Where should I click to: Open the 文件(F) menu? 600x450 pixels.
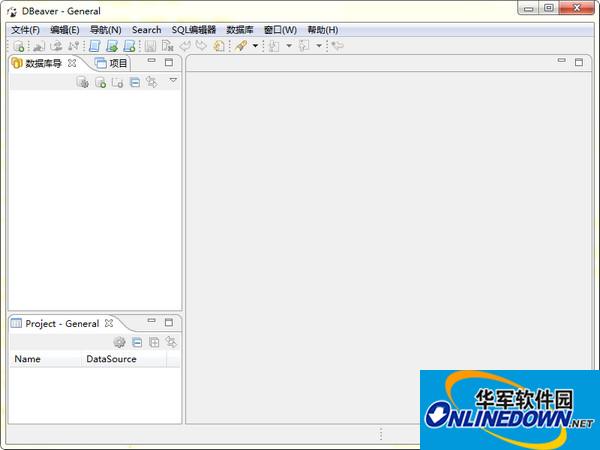(x=25, y=30)
